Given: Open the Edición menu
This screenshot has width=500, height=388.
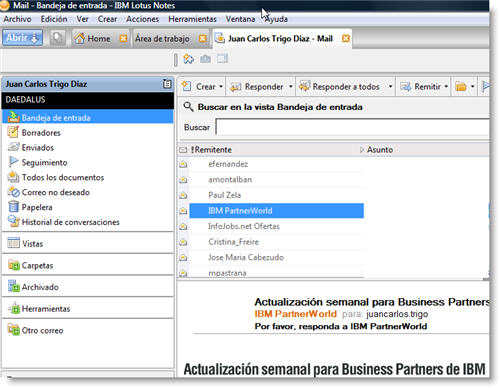Looking at the screenshot, I should [54, 19].
